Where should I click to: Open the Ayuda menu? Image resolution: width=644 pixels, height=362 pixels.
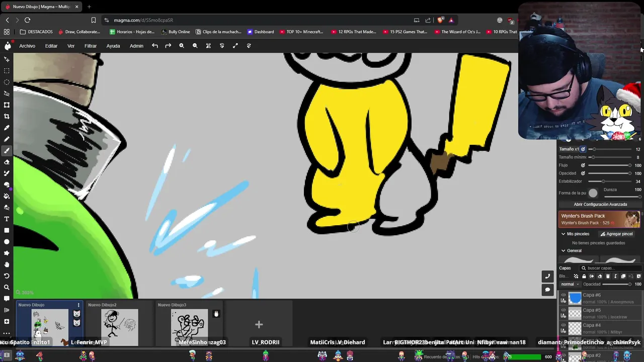113,46
